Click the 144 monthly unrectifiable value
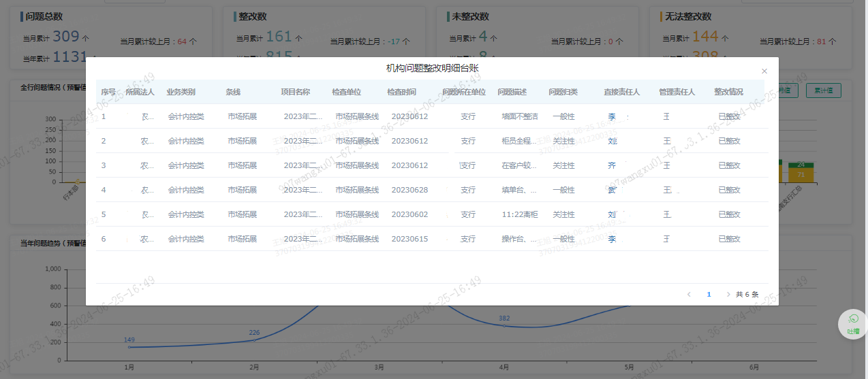The height and width of the screenshot is (379, 868). [705, 37]
